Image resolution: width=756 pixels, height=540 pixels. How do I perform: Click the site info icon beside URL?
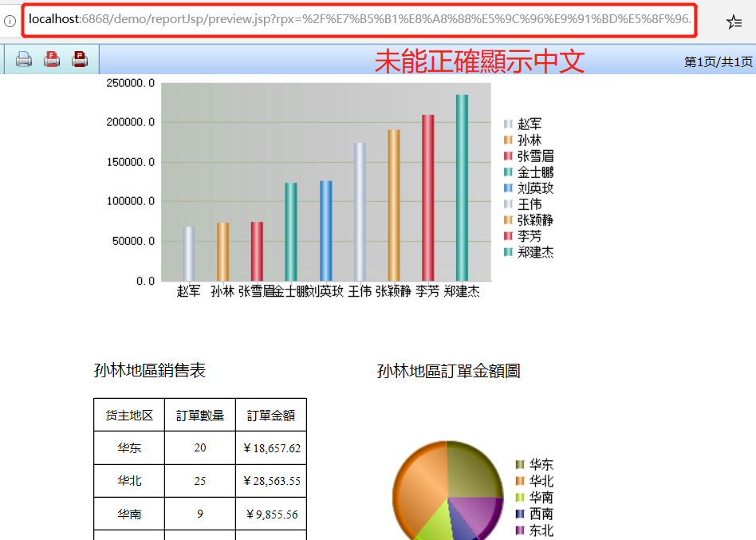[10, 21]
